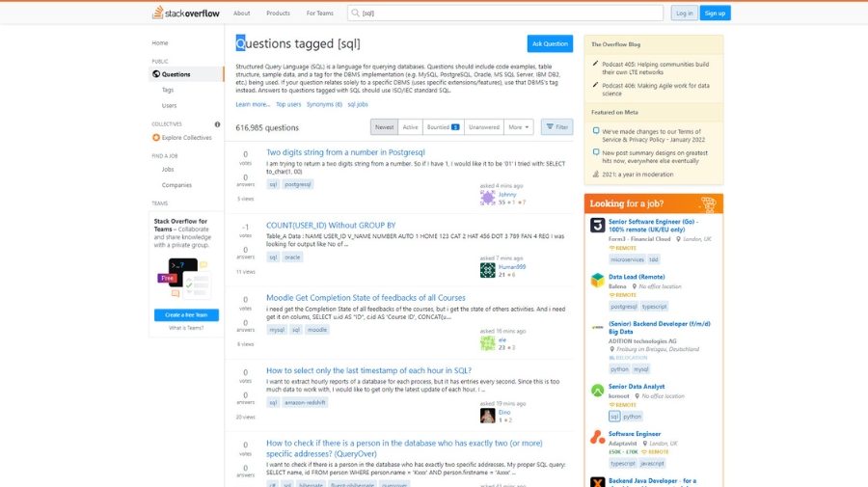The height and width of the screenshot is (487, 868).
Task: Click the Explore Collectives star icon
Action: pos(156,137)
